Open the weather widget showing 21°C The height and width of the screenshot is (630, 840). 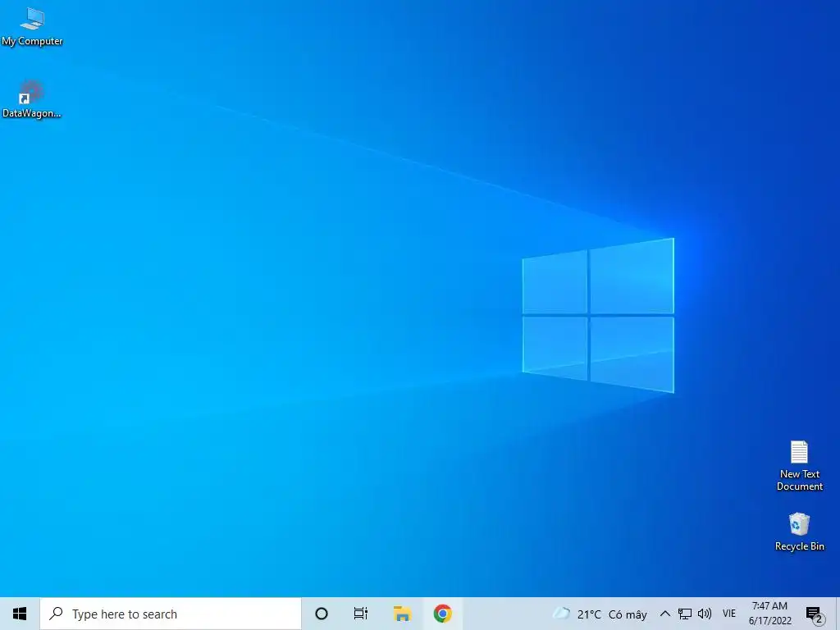(x=599, y=614)
